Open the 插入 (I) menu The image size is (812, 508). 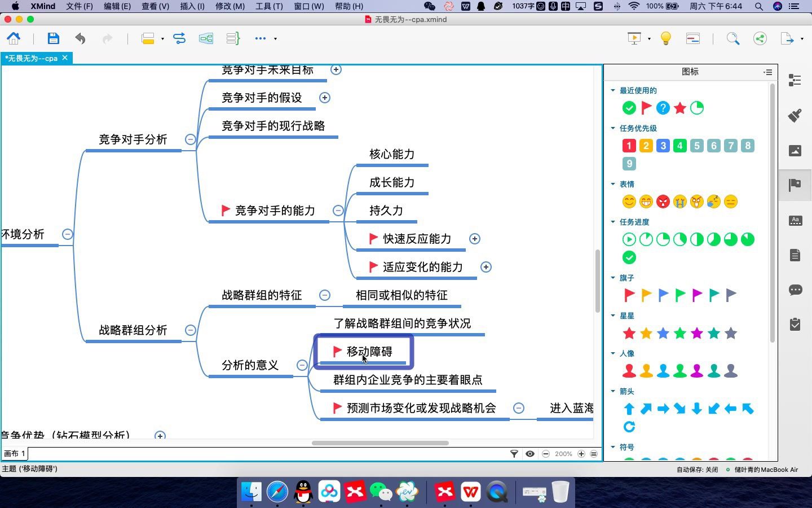192,6
